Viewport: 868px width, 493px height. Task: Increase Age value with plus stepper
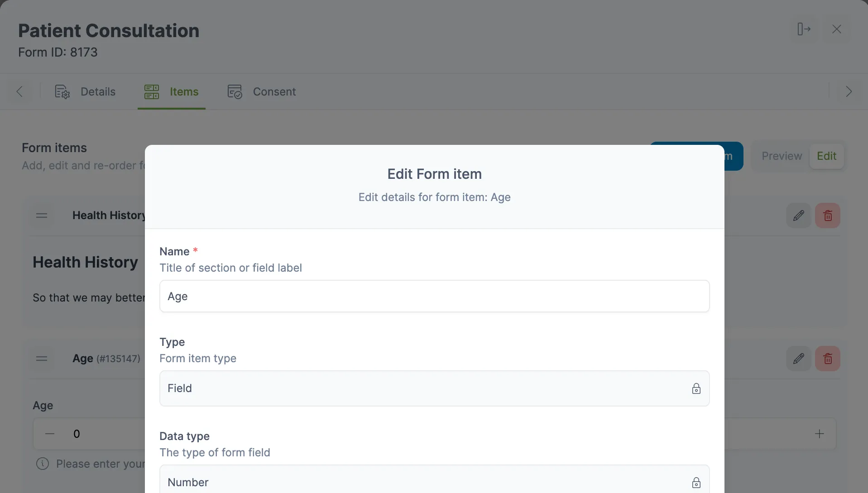click(819, 434)
